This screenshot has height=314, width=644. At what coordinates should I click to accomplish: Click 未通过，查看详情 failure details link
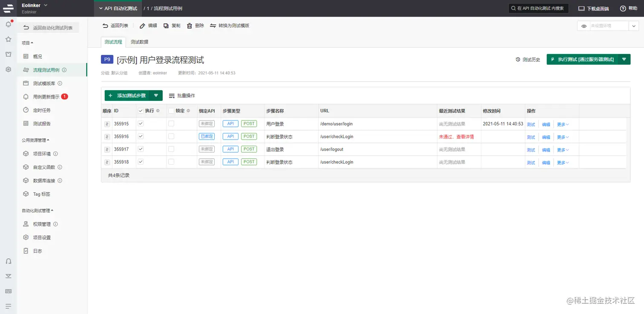point(457,136)
